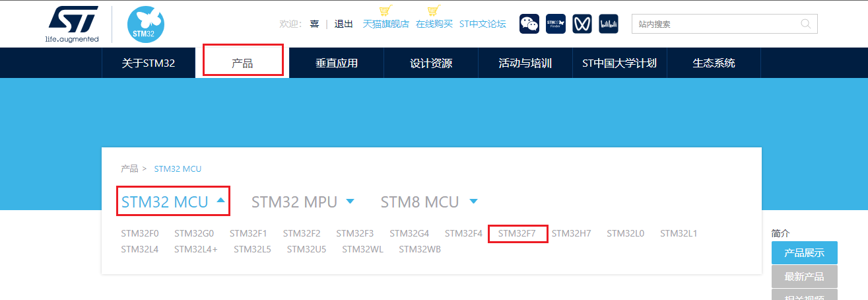Open the 天猫旗舰店 link
Screen dimensions: 868x300
(x=386, y=24)
